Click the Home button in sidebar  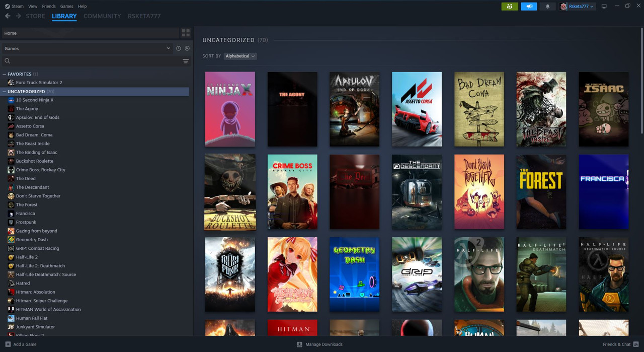[x=90, y=33]
